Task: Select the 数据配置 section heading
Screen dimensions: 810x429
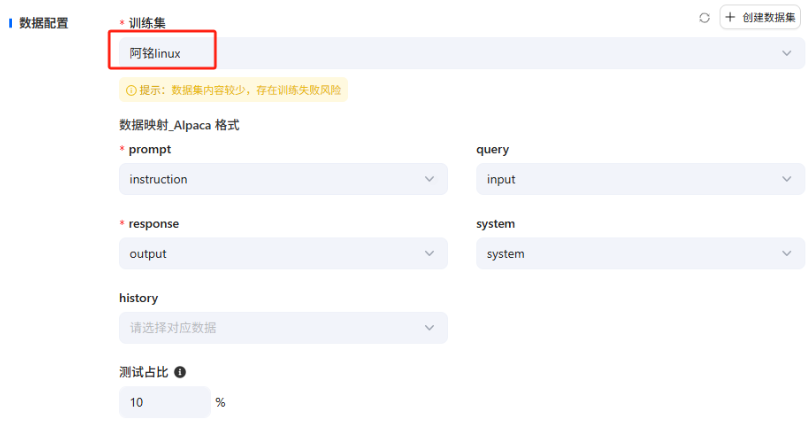Action: tap(44, 23)
